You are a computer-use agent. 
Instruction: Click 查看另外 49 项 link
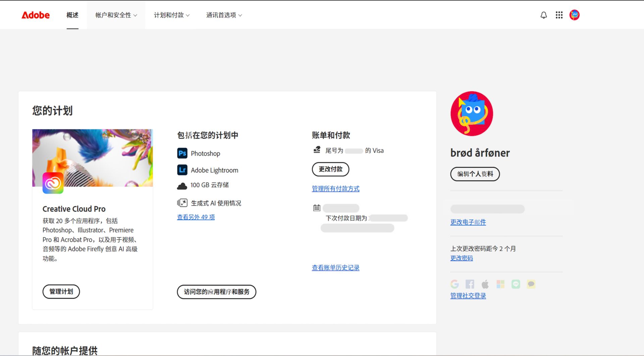click(196, 217)
